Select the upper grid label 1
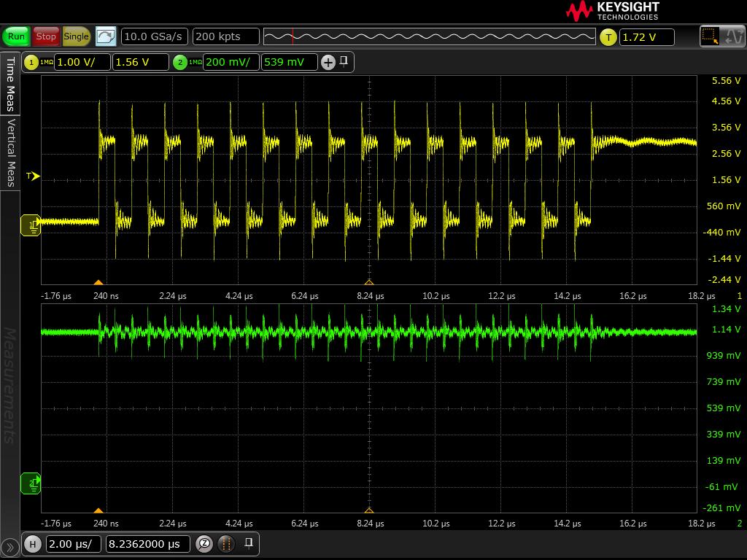This screenshot has width=747, height=560. tap(740, 296)
